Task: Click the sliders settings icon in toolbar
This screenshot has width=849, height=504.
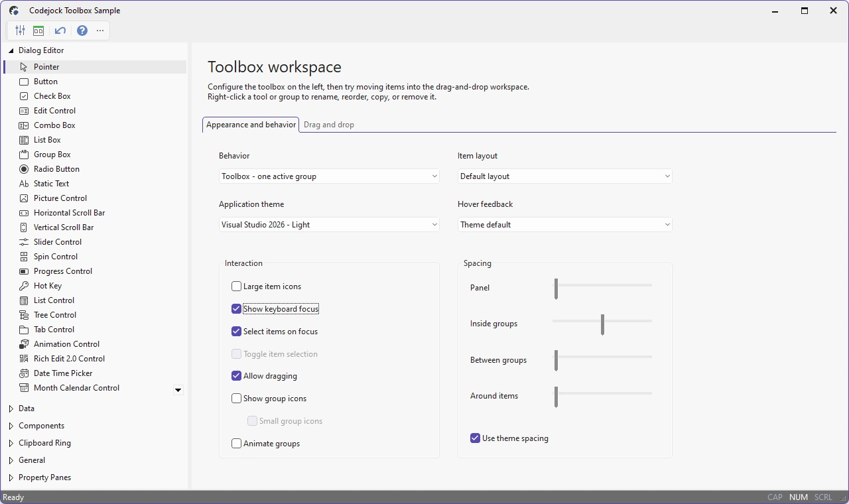Action: pos(21,31)
